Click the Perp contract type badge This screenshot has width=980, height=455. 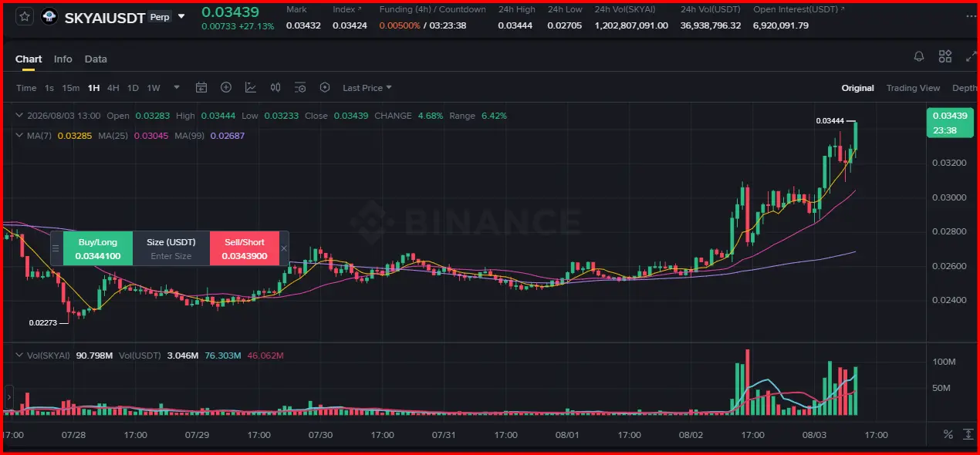pos(160,17)
